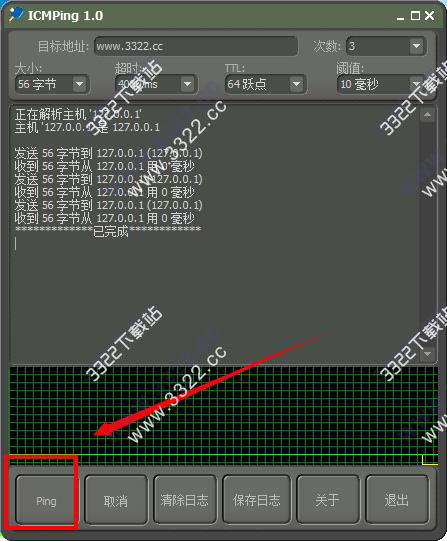Click the Ping button
This screenshot has width=447, height=541.
46,499
